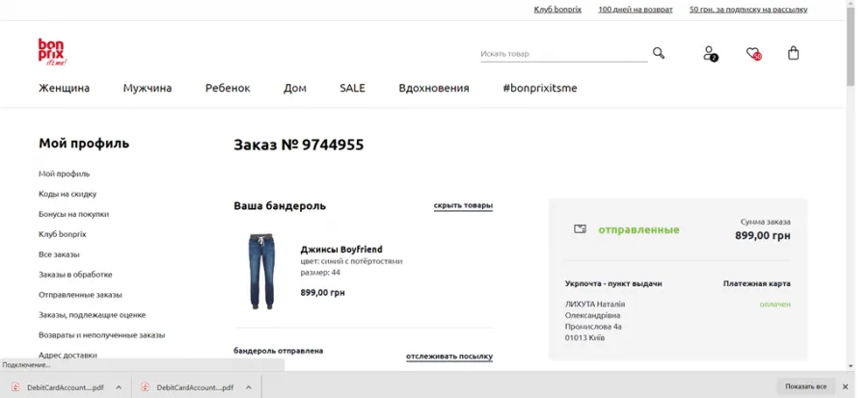Click the Показать все downloads button
The image size is (868, 398).
tap(805, 386)
